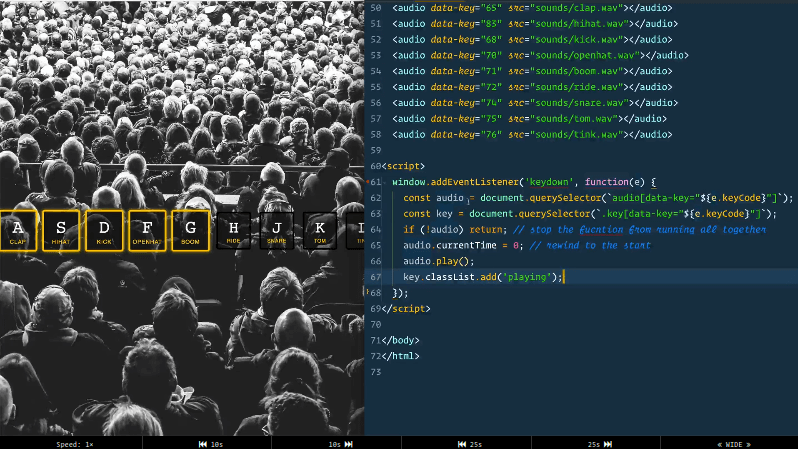The width and height of the screenshot is (798, 449).
Task: Click 'rewind to the start' comment
Action: (x=590, y=245)
